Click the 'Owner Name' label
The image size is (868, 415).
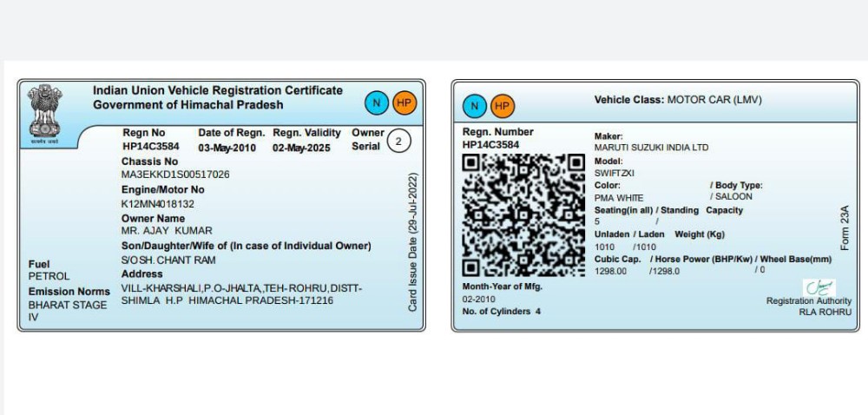(x=154, y=218)
